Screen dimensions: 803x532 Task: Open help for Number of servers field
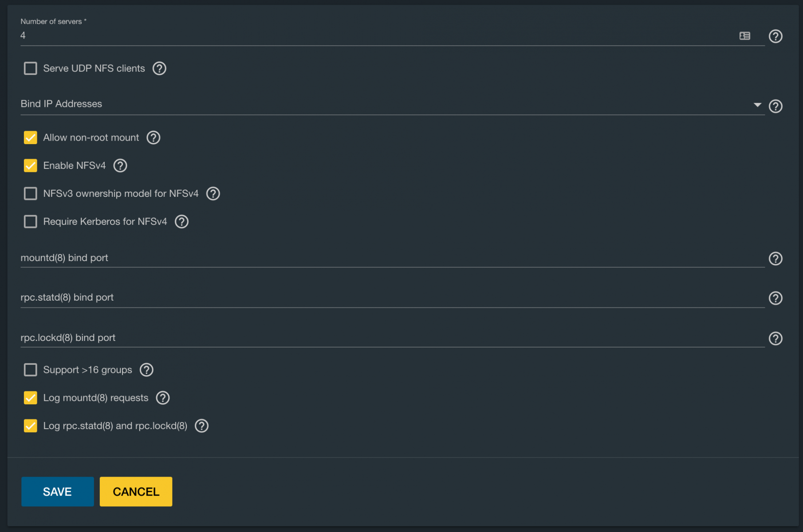[x=775, y=36]
